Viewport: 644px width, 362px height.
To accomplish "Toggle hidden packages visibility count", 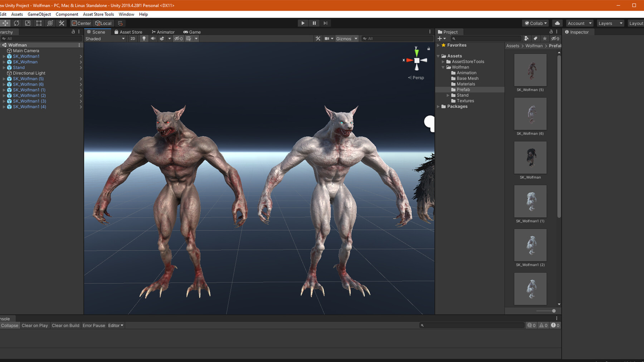I will [555, 39].
